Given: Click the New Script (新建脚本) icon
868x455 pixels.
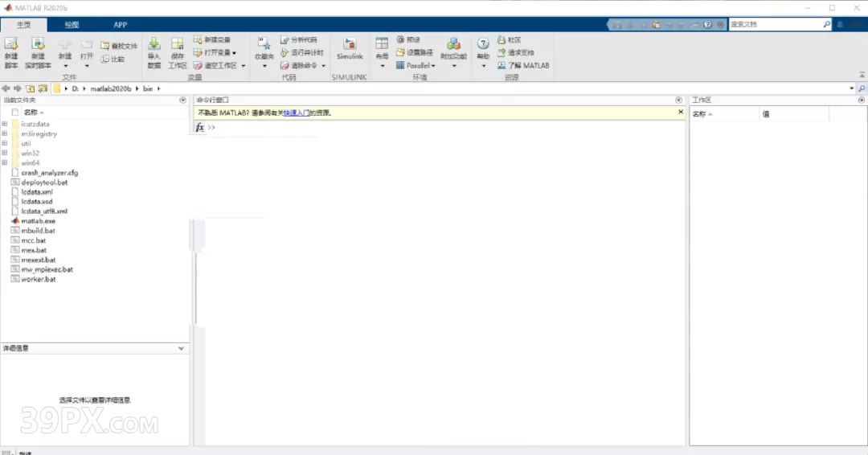Looking at the screenshot, I should [x=11, y=44].
